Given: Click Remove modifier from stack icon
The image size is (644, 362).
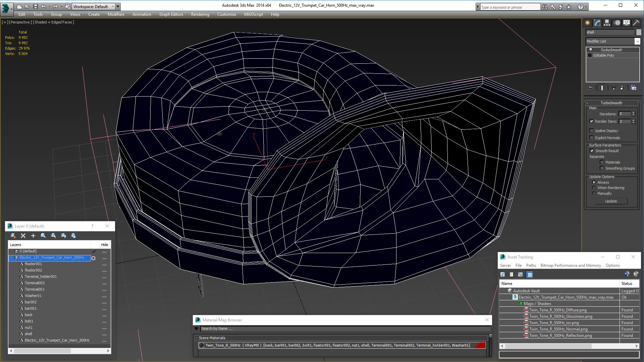Looking at the screenshot, I should coord(622,88).
